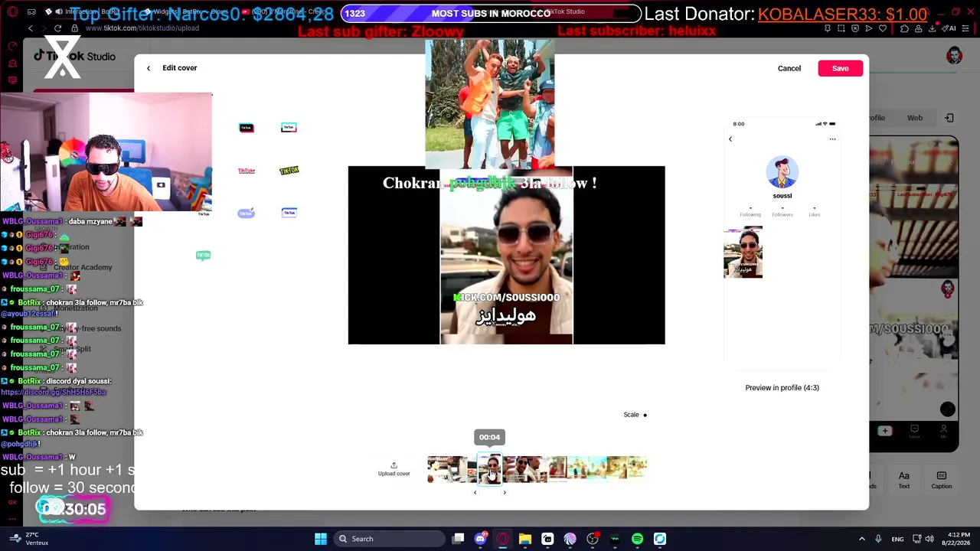Open the TikTok Studio account avatar
This screenshot has height=551, width=980.
tap(954, 56)
